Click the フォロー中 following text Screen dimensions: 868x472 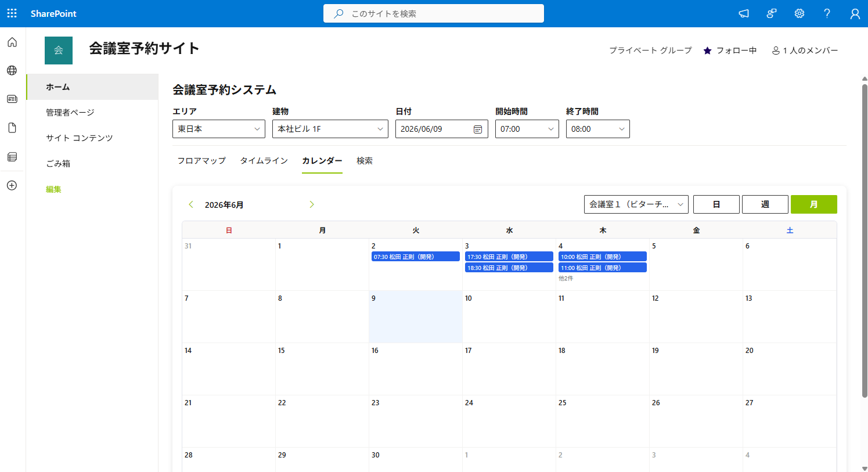[736, 51]
